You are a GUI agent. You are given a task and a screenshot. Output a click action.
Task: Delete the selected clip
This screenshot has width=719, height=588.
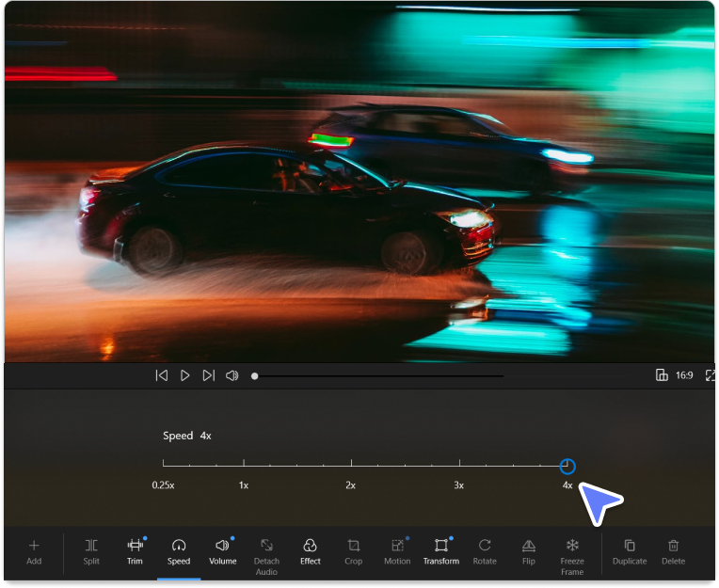click(x=673, y=552)
